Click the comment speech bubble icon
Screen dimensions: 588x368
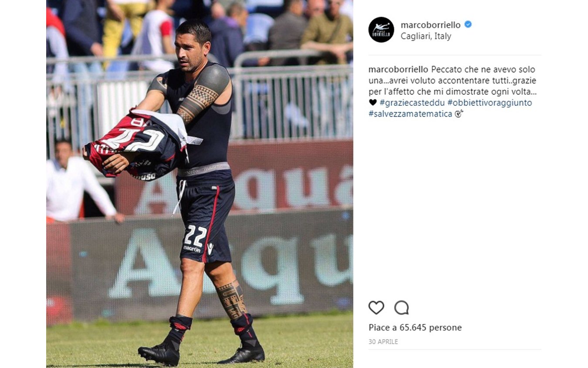point(402,307)
